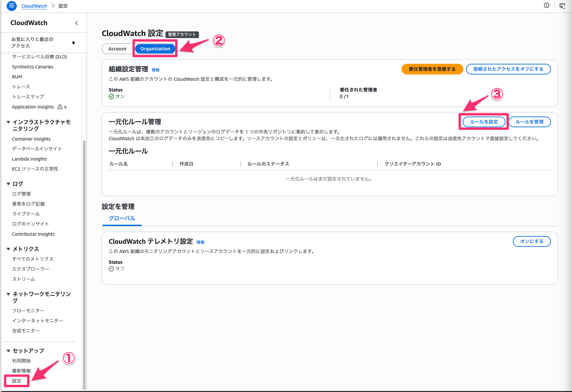
Task: Switch to the Organization view
Action: [155, 48]
